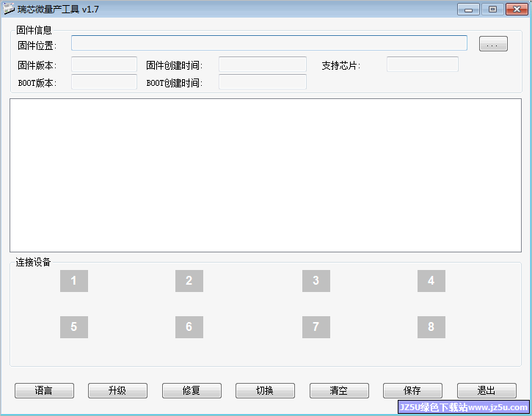Minimize the 瑞芯微量产工具 window
This screenshot has width=532, height=416.
[x=468, y=9]
